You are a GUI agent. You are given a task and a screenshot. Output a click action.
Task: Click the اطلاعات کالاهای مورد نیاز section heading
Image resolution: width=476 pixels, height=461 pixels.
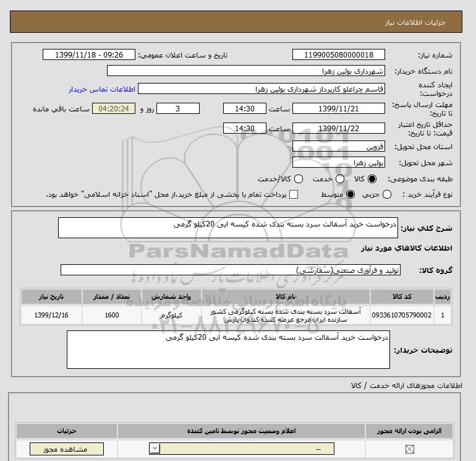(x=407, y=248)
